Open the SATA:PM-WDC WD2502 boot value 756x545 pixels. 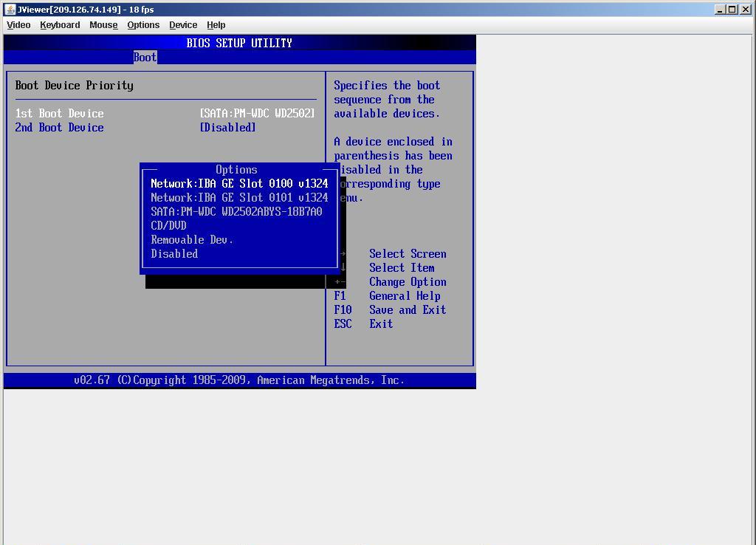257,113
